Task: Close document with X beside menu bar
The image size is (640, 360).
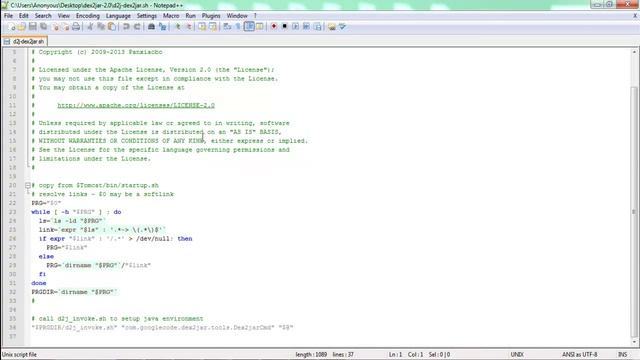Action: [635, 16]
